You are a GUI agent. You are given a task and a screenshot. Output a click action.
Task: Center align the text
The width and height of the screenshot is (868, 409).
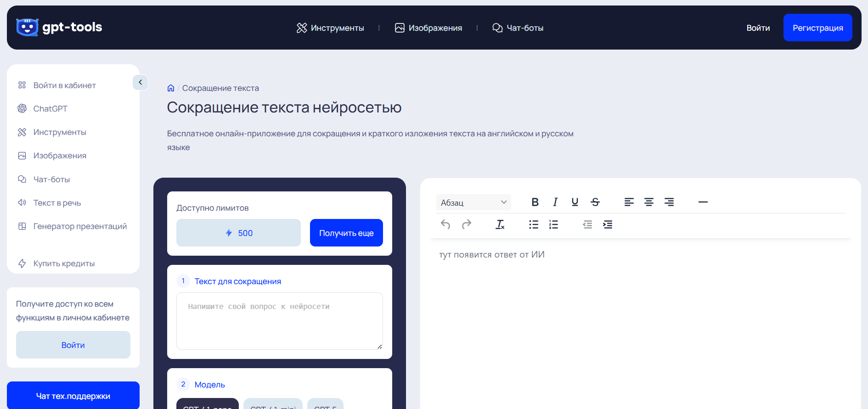click(x=648, y=202)
